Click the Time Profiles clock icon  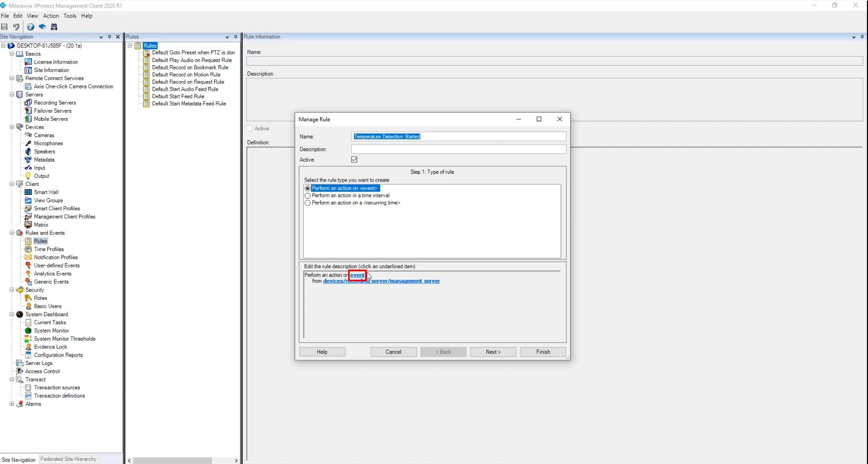(x=29, y=249)
